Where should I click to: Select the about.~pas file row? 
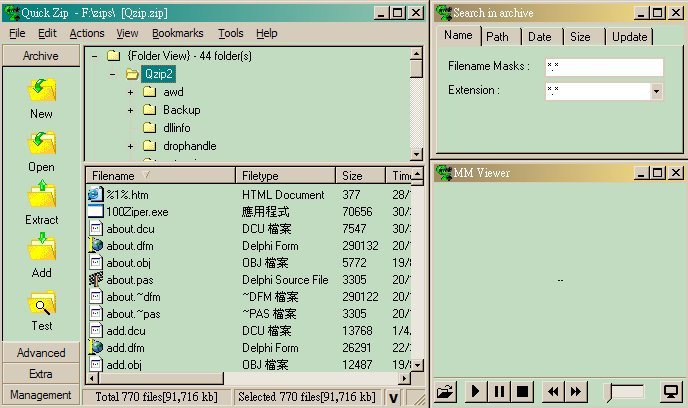[249, 314]
